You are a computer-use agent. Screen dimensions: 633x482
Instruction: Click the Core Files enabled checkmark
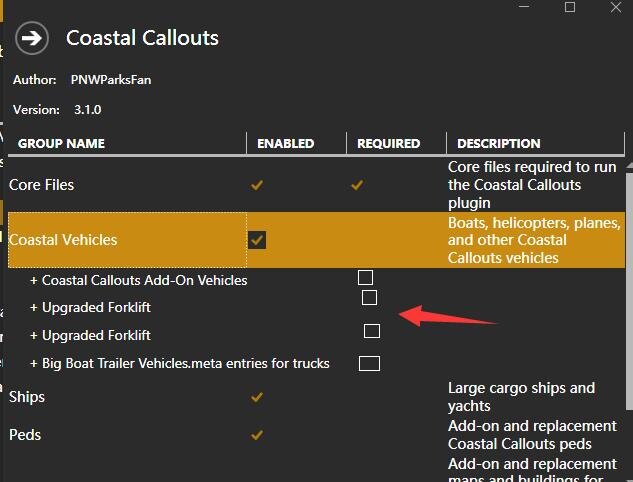tap(257, 185)
